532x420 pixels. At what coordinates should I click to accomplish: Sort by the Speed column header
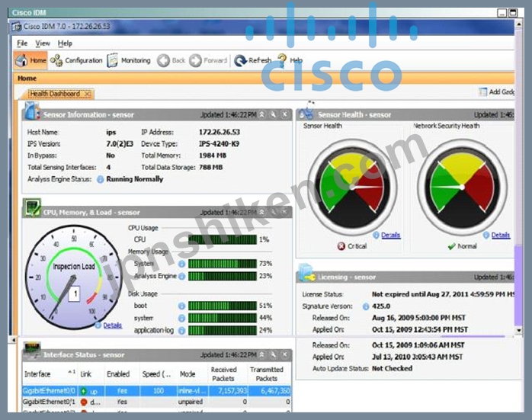click(158, 374)
